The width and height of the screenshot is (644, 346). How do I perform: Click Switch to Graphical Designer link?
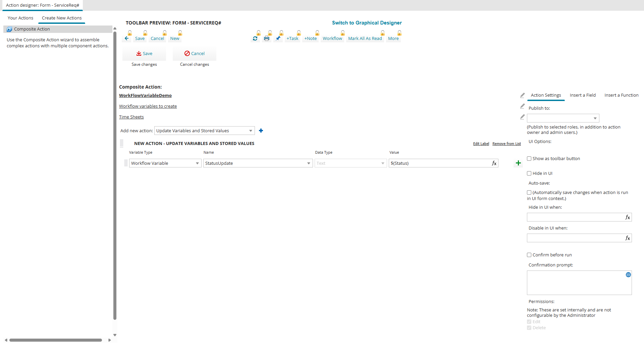367,23
